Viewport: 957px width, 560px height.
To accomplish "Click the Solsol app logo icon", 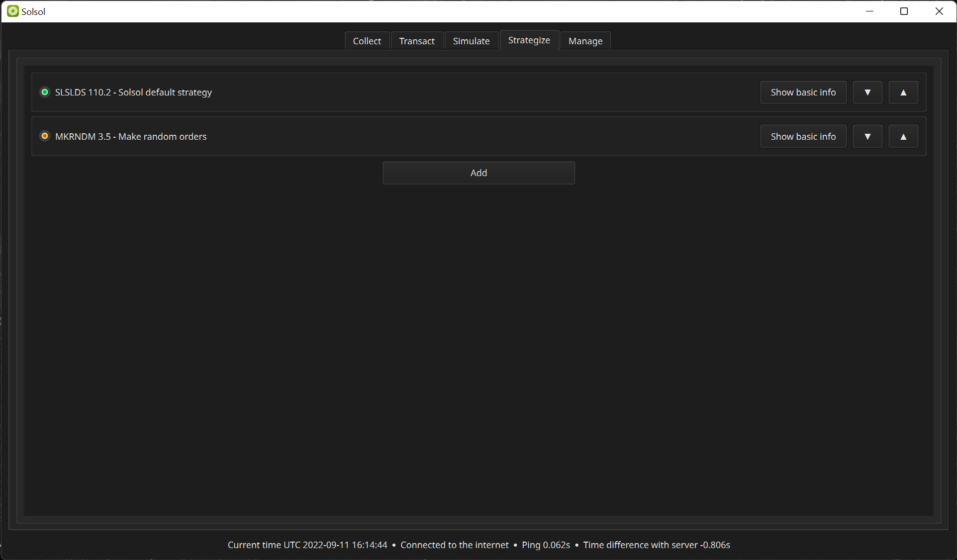I will pos(13,11).
